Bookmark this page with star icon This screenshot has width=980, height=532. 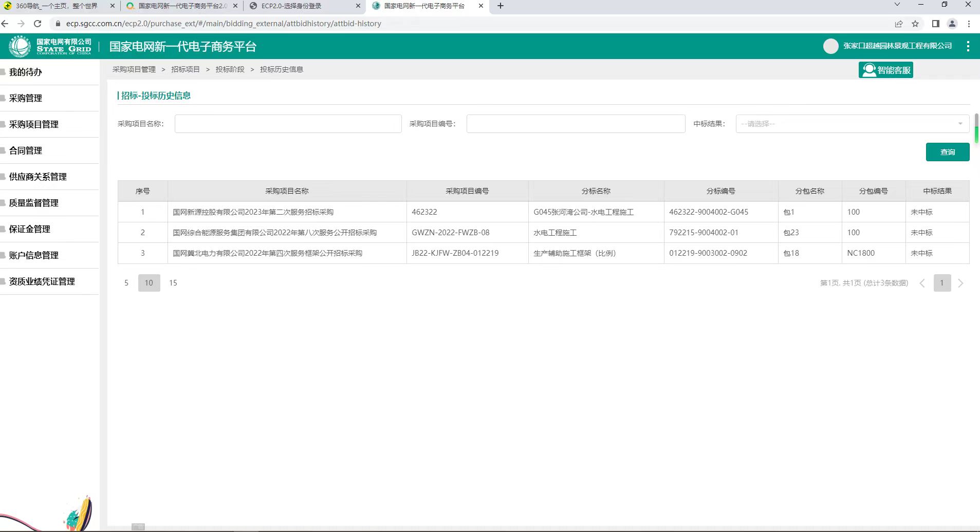tap(915, 24)
